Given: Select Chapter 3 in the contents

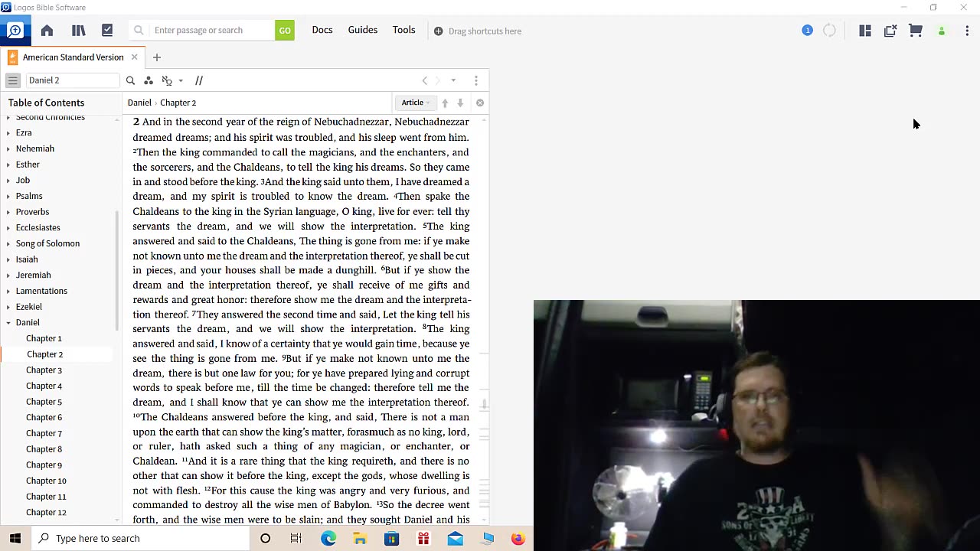Looking at the screenshot, I should coord(44,370).
